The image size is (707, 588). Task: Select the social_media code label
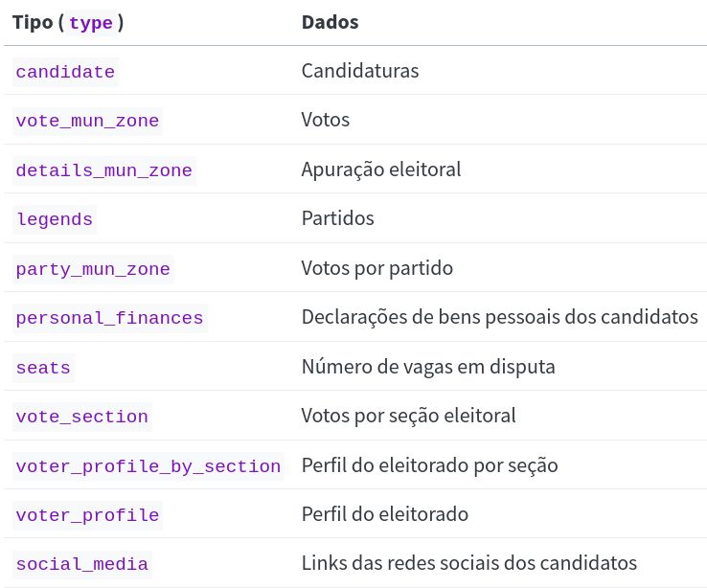click(x=82, y=565)
